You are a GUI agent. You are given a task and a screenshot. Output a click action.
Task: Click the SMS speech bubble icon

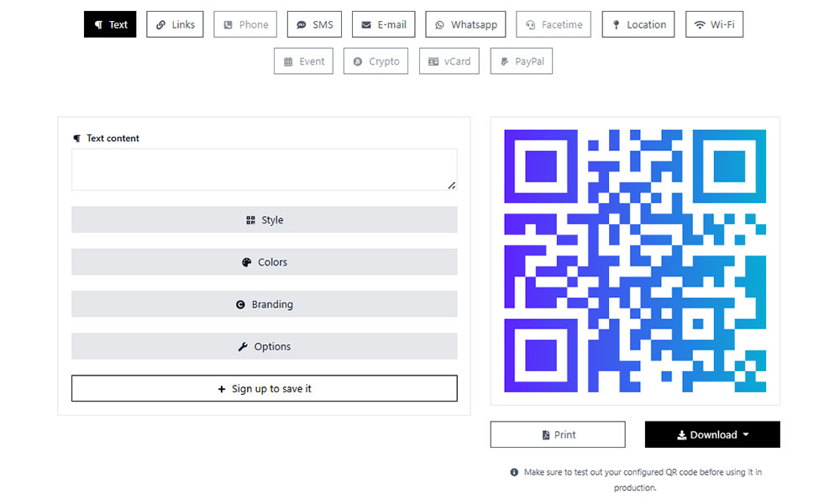302,25
